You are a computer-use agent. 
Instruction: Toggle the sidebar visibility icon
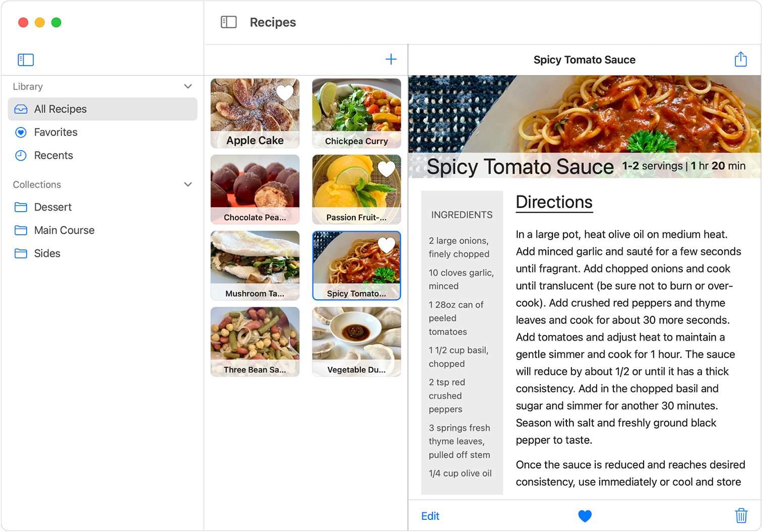(x=25, y=59)
